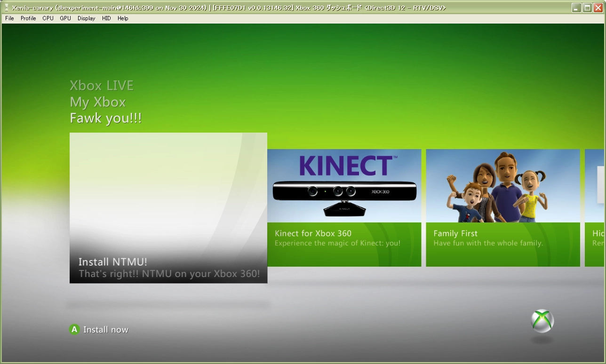Click the KINECT logo image
The width and height of the screenshot is (606, 364).
348,166
